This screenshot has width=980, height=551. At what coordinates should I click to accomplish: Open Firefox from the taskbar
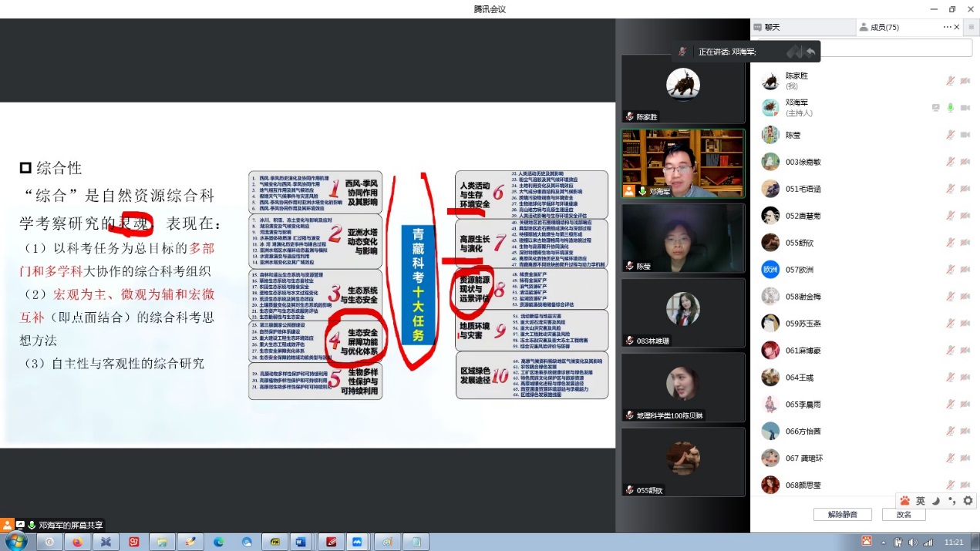pyautogui.click(x=77, y=542)
